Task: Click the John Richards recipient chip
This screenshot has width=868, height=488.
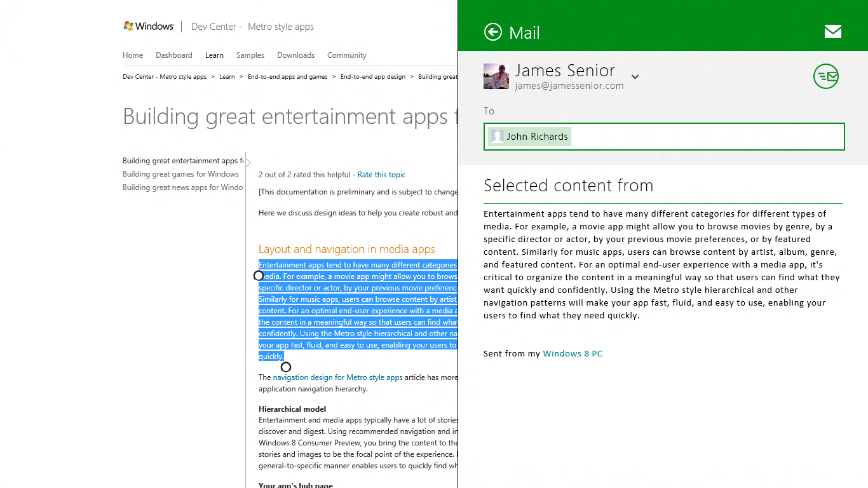Action: [529, 137]
